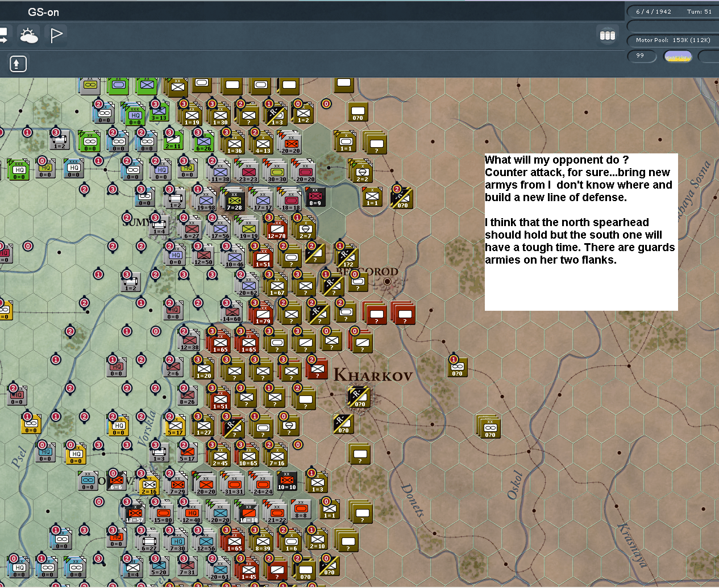Select the Soviet unit labeled 2=2
Viewport: 719px width, 588px height.
pyautogui.click(x=363, y=172)
